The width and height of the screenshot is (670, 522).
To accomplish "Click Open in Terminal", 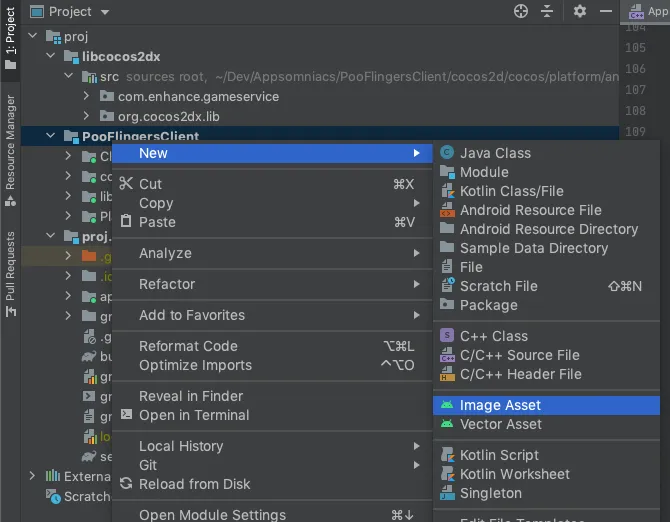I will (x=194, y=415).
